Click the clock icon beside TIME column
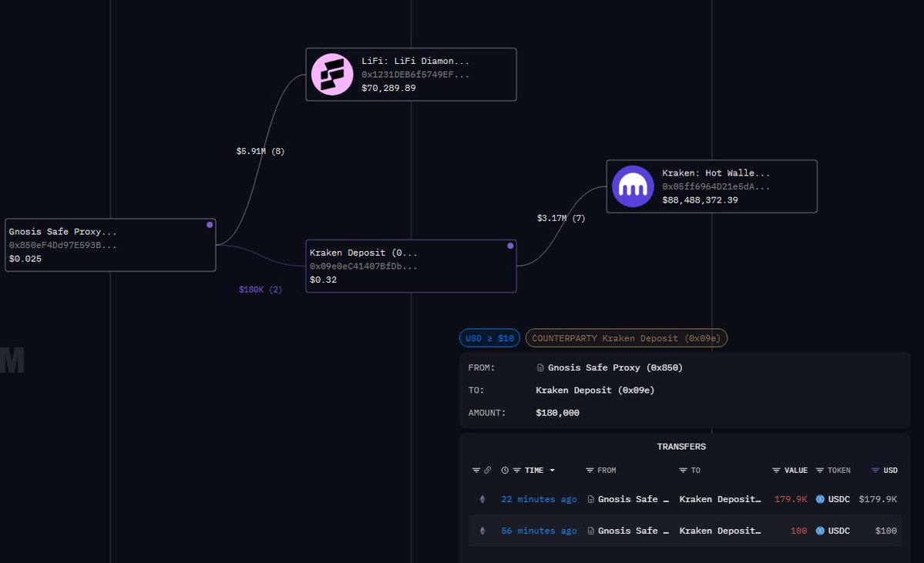Screen dimensions: 924x563 [x=505, y=470]
